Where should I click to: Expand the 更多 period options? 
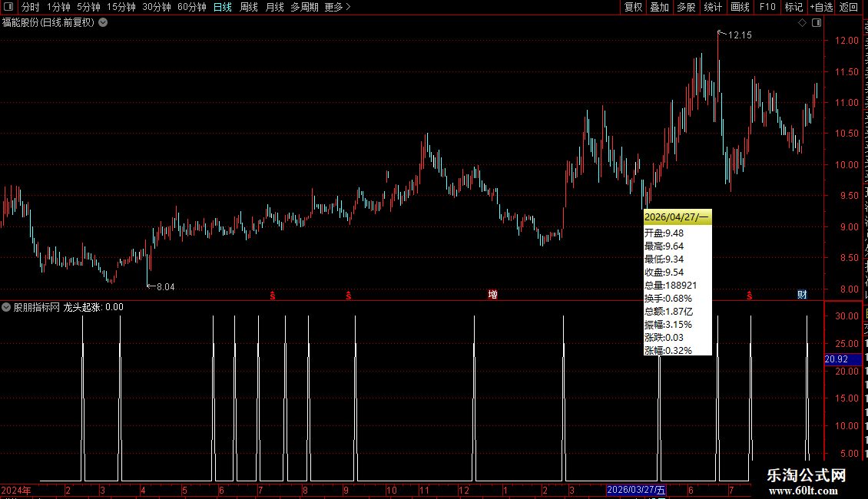337,7
